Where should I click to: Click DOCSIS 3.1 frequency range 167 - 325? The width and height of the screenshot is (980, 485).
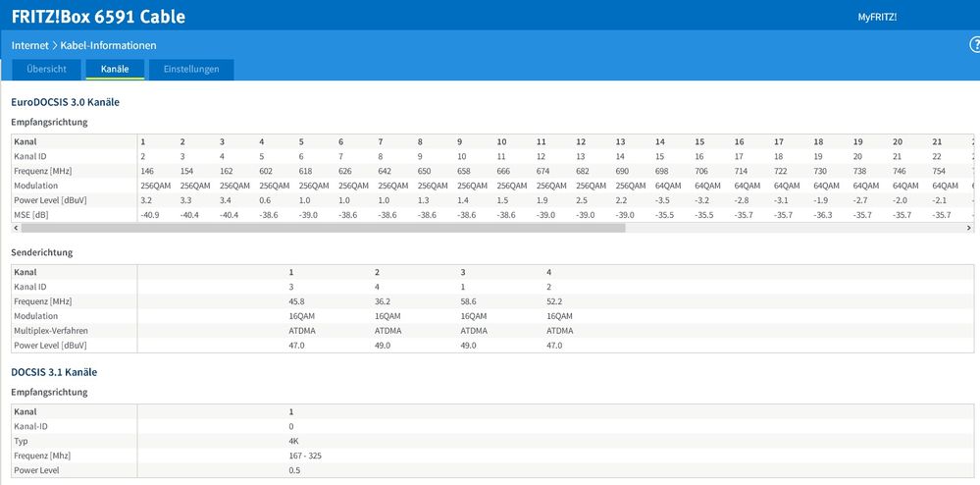305,456
